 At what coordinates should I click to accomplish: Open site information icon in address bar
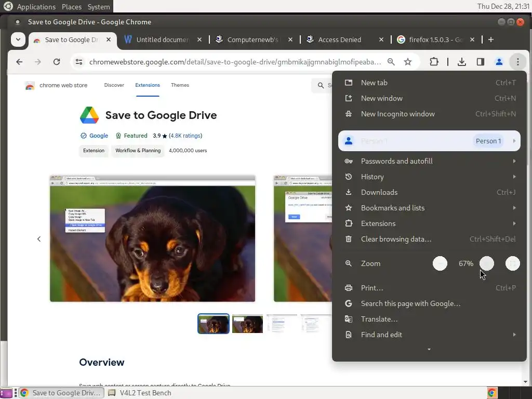click(x=79, y=62)
